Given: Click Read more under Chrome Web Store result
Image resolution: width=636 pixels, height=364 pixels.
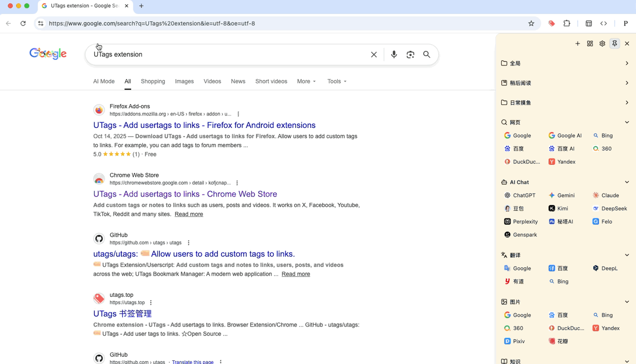Looking at the screenshot, I should [189, 214].
